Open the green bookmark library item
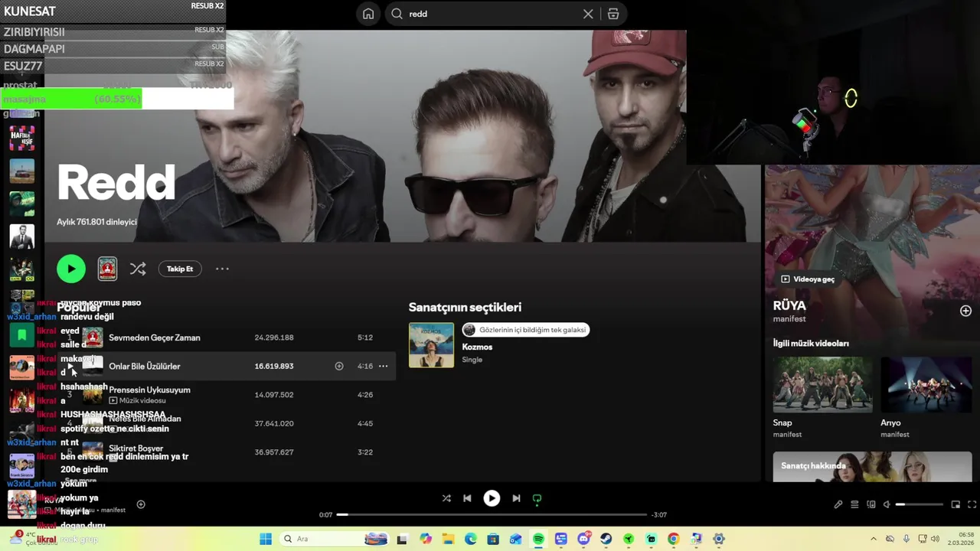The height and width of the screenshot is (551, 980). 21,334
